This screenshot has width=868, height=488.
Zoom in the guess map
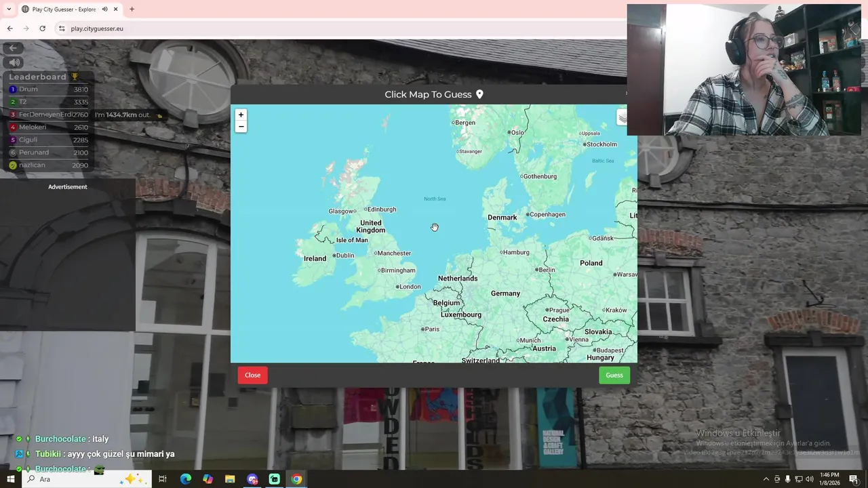(x=241, y=115)
